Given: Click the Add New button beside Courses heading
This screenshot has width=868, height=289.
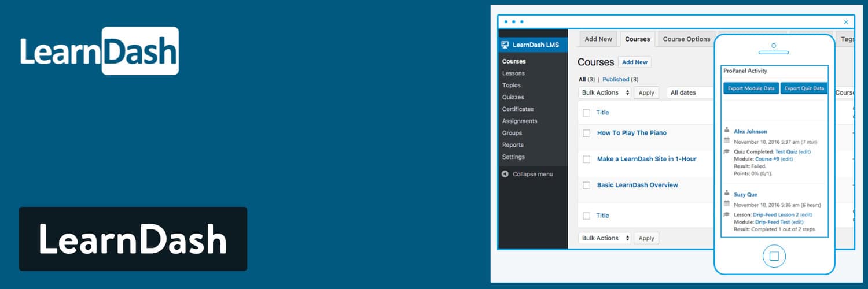Looking at the screenshot, I should (x=635, y=62).
